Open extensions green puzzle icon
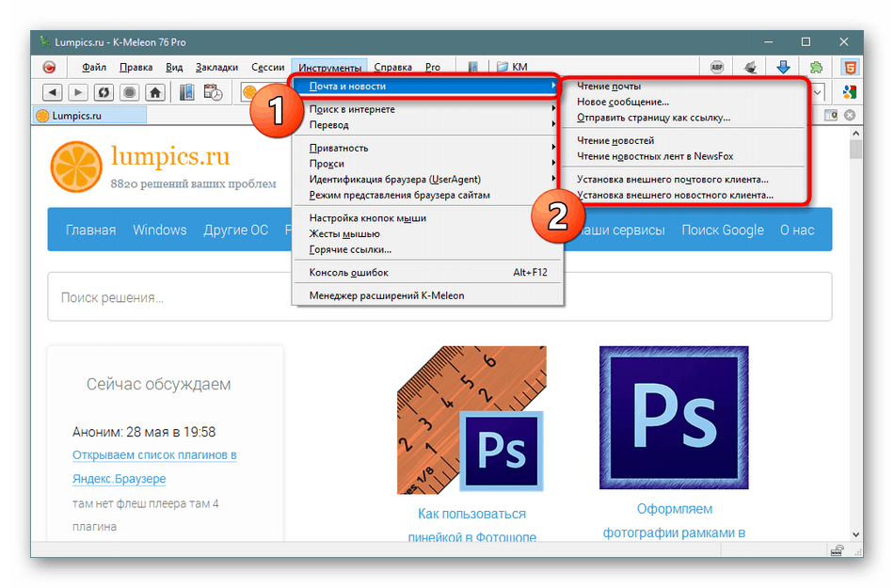This screenshot has width=894, height=588. coord(817,67)
